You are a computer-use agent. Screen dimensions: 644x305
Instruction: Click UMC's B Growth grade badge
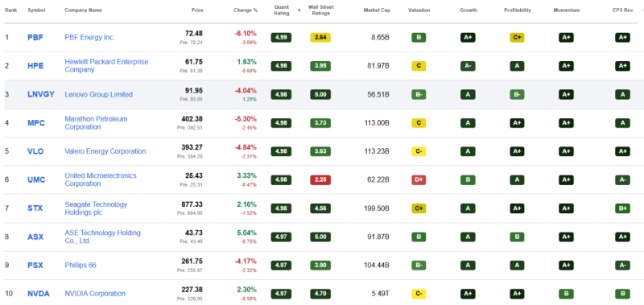tap(468, 179)
